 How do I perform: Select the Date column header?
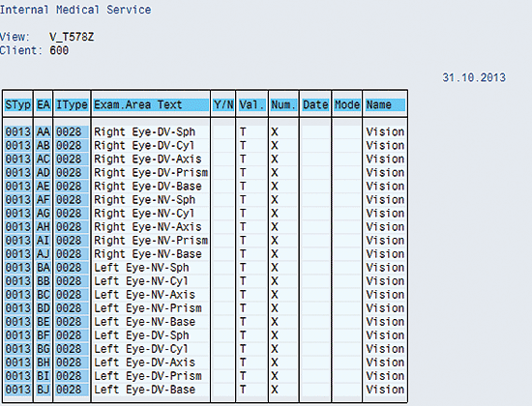click(x=315, y=104)
